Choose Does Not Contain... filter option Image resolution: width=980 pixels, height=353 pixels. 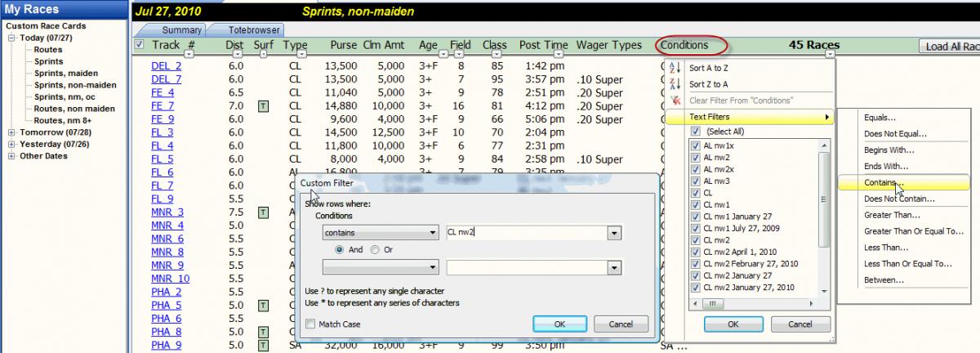click(x=899, y=199)
